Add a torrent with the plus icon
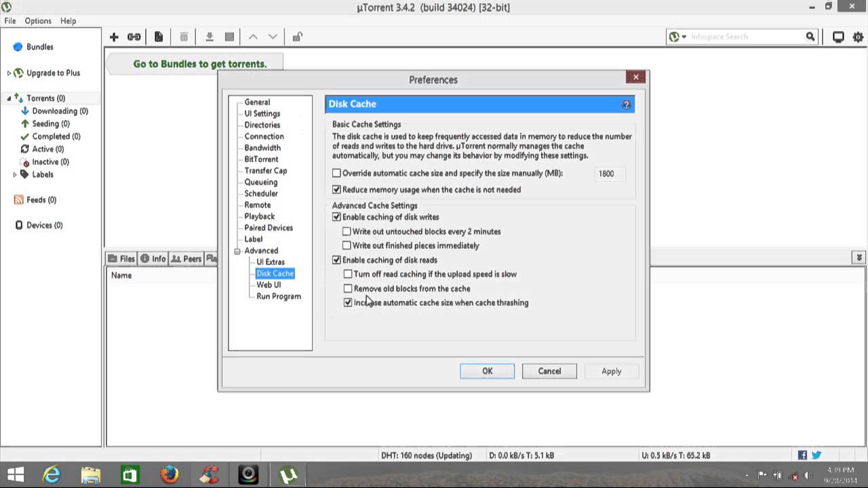Screen dimensions: 868x488 tap(114, 37)
